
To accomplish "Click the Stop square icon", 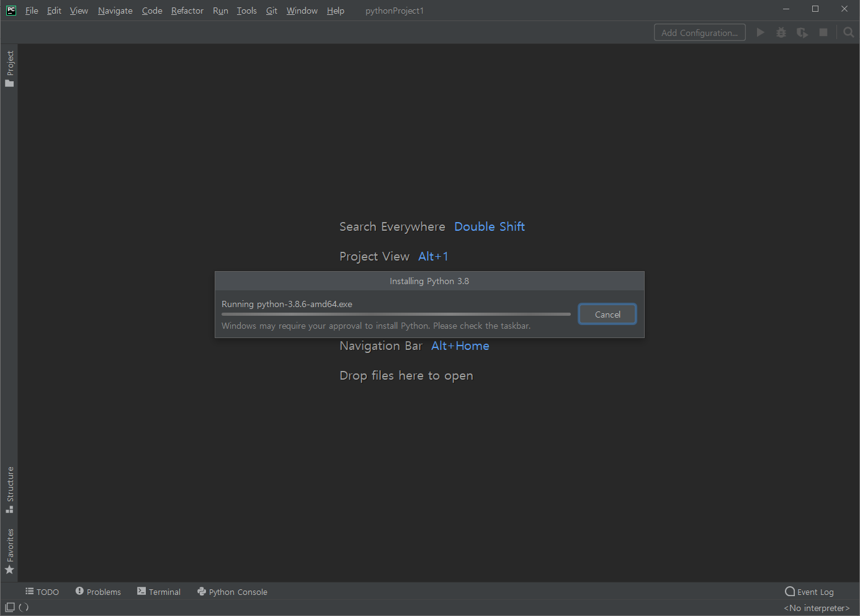I will click(823, 32).
